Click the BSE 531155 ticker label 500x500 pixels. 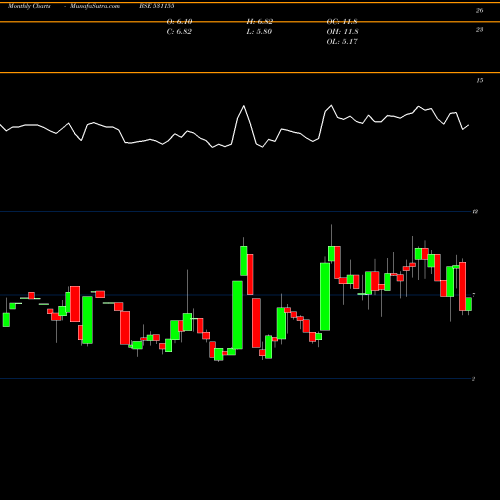(x=157, y=6)
